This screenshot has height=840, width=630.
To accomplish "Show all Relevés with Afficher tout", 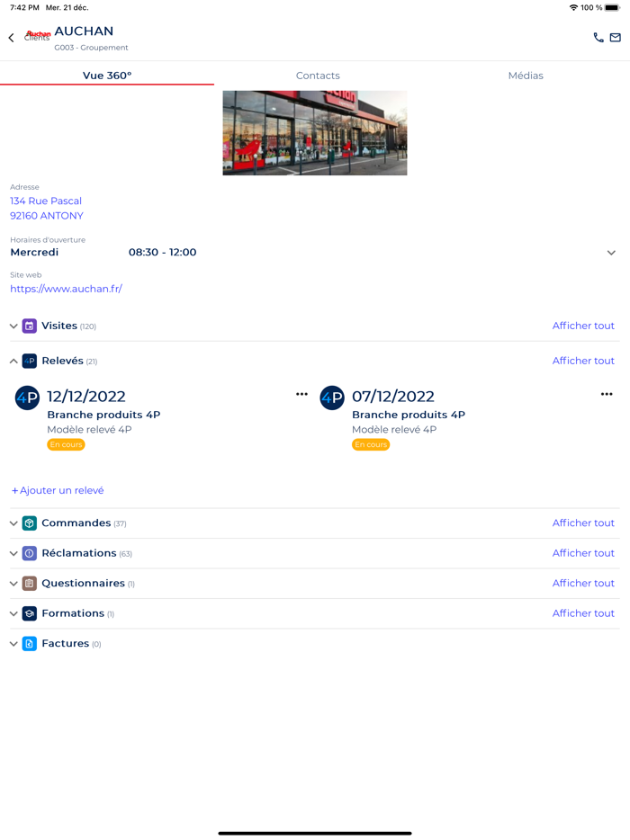I will 583,361.
